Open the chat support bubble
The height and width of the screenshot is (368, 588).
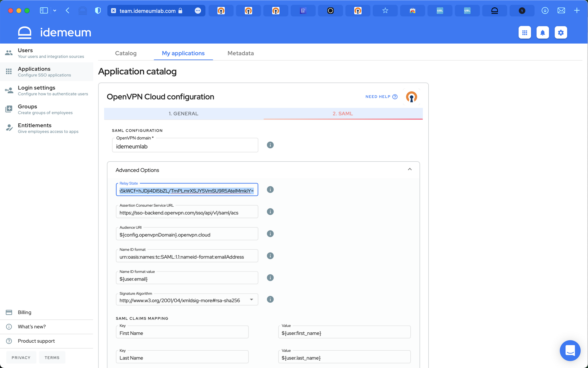coord(570,350)
